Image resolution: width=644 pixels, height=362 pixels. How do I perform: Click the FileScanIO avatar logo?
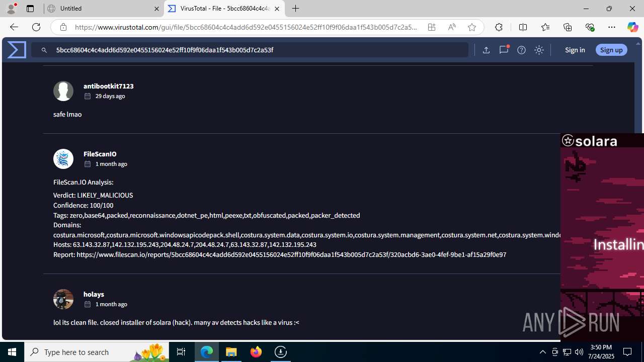(x=63, y=159)
